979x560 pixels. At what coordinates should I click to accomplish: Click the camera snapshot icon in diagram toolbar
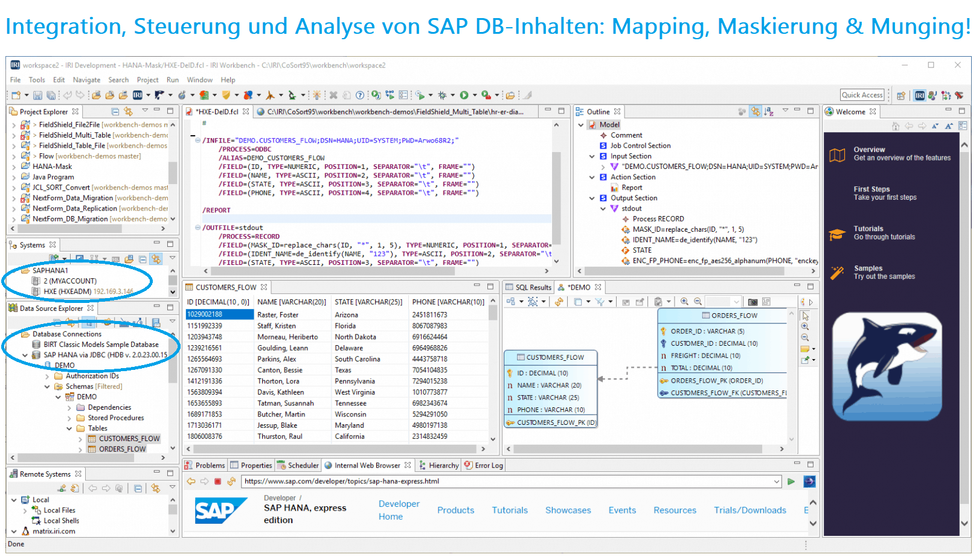point(753,302)
